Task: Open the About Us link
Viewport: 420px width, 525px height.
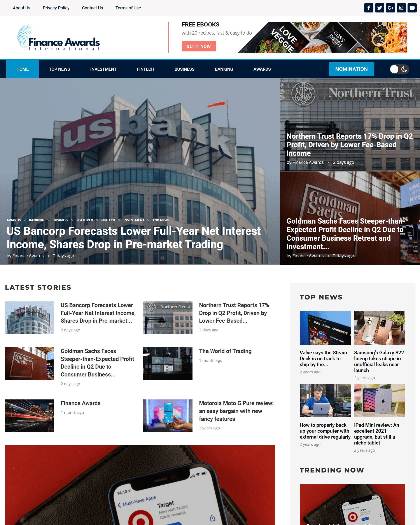Action: click(21, 8)
